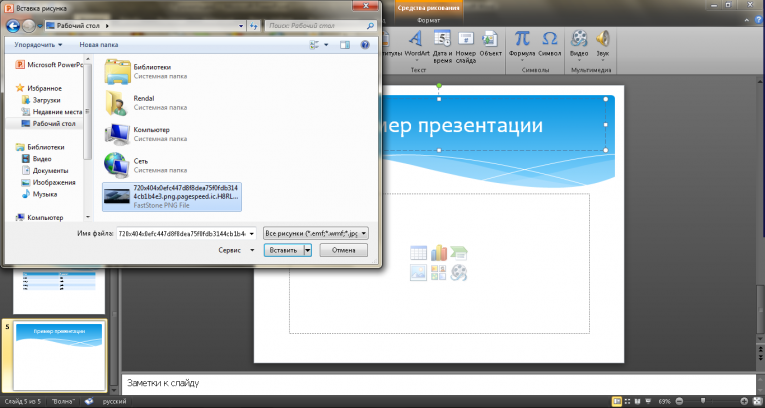The image size is (765, 408).
Task: Toggle the preview pane in dialog
Action: click(345, 45)
